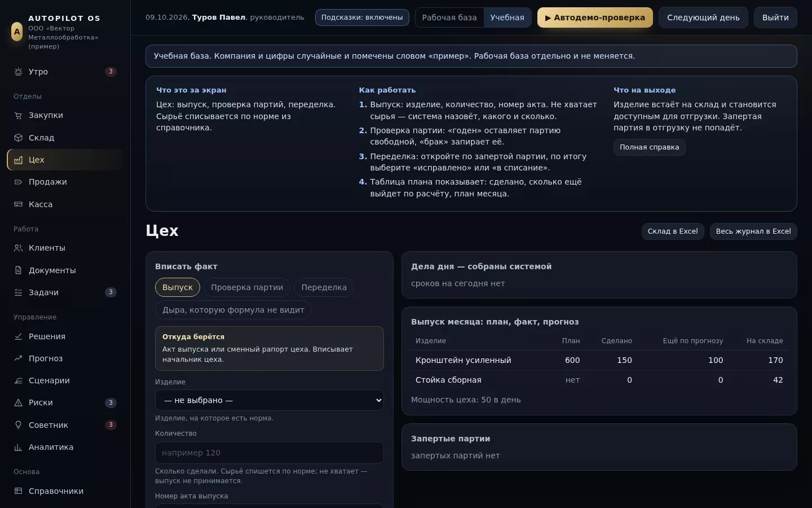Select the Выпуск tab
Viewport: 812px width, 508px height.
coord(178,287)
